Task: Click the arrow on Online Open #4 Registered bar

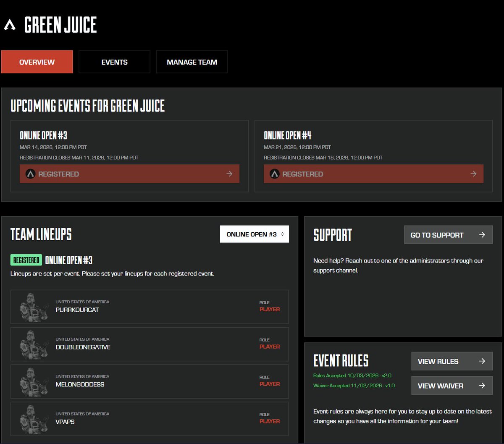Action: click(473, 174)
